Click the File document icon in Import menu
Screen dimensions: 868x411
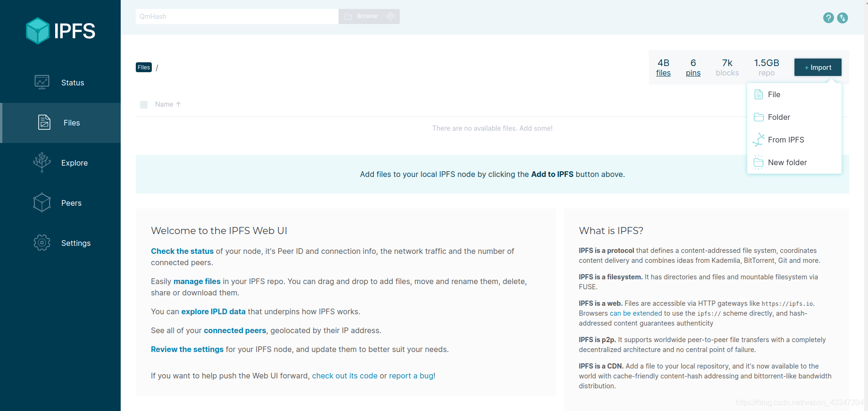click(x=759, y=94)
